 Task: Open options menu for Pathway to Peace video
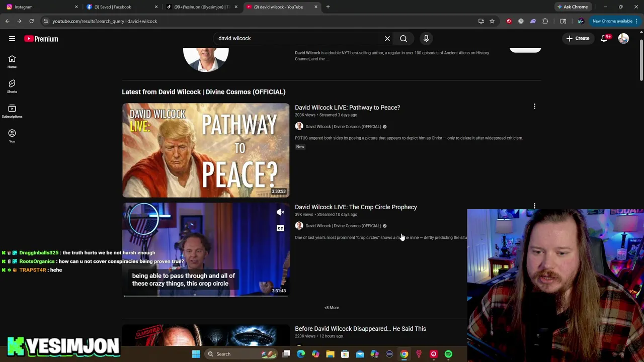[x=534, y=107]
